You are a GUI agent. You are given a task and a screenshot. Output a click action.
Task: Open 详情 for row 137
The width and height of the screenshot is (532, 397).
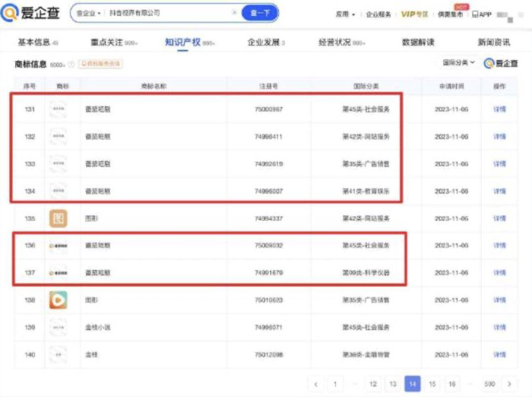pos(499,273)
